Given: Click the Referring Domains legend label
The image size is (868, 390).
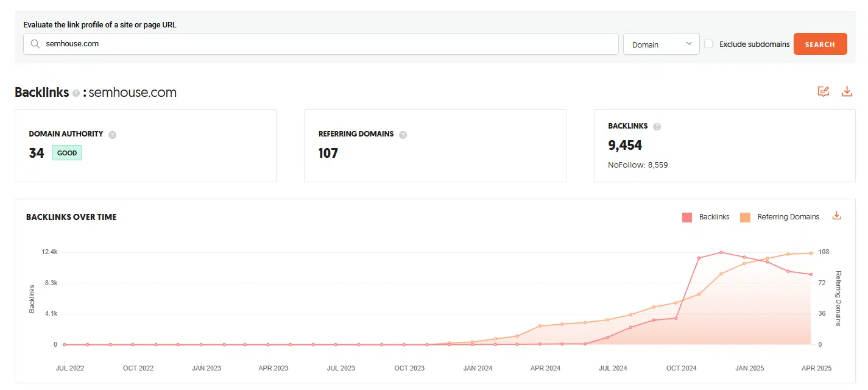Looking at the screenshot, I should (x=788, y=217).
